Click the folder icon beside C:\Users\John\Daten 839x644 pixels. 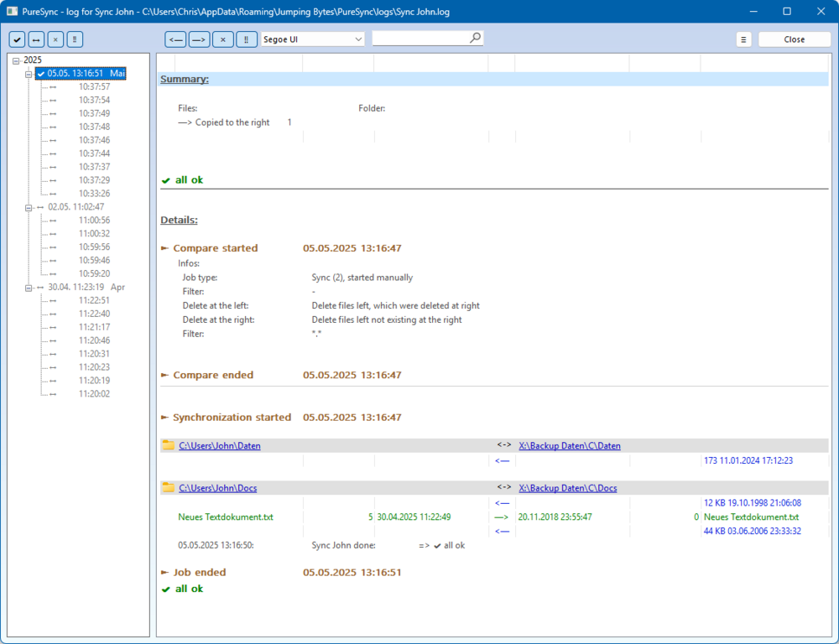click(169, 445)
